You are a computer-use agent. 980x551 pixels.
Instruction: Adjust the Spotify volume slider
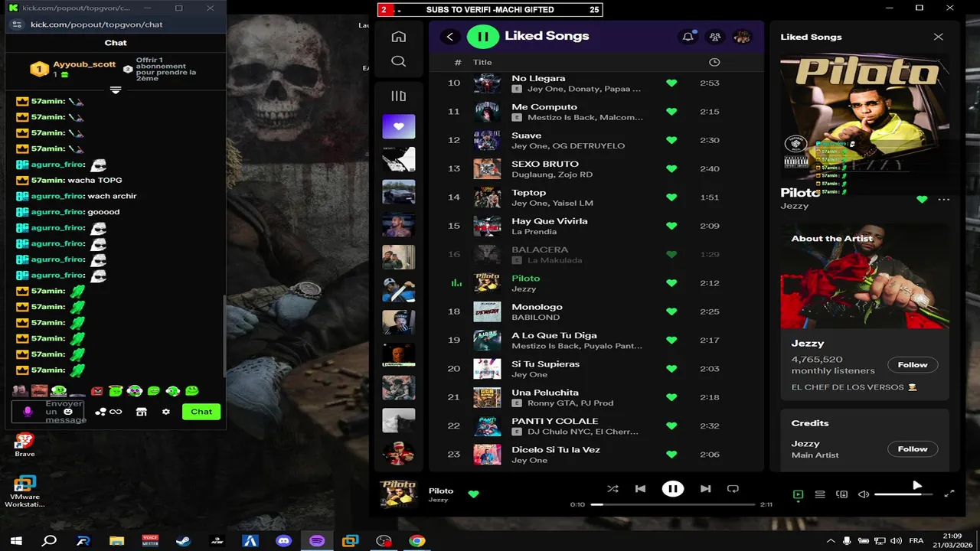point(903,494)
